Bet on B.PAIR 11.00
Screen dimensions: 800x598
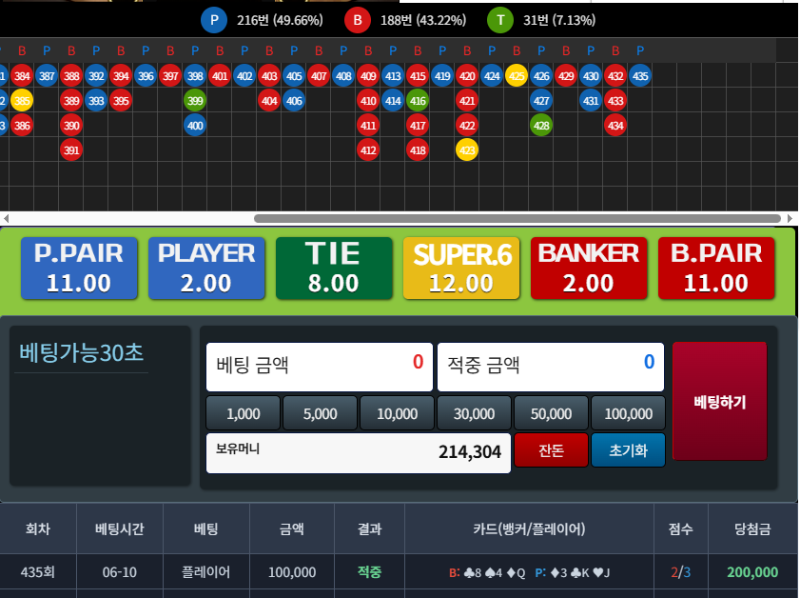716,268
